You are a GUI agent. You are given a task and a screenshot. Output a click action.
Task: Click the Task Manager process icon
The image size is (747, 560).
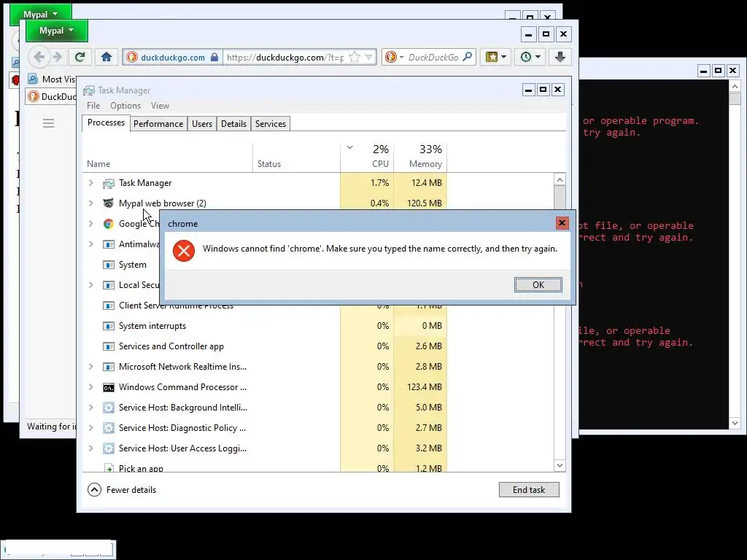pyautogui.click(x=109, y=183)
